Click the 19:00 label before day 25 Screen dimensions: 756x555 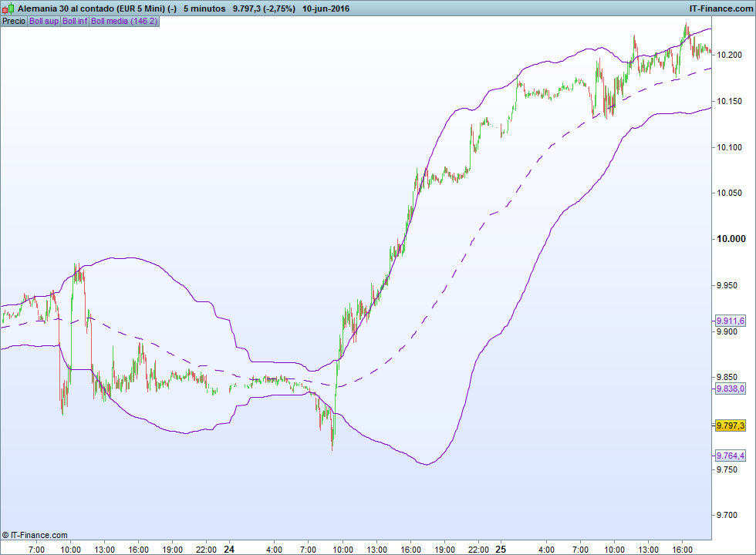pyautogui.click(x=444, y=550)
